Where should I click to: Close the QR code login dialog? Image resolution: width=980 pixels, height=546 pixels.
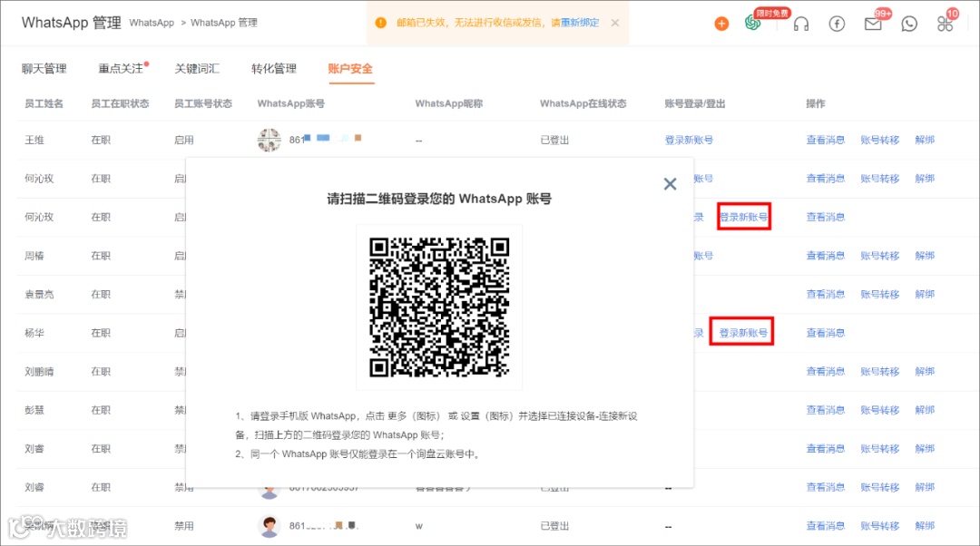670,184
